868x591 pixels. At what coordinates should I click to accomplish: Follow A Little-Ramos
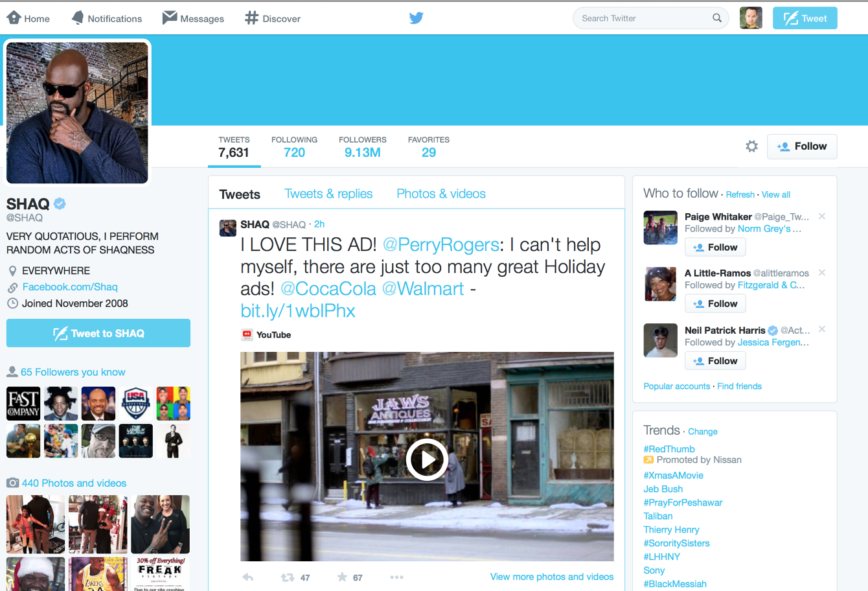click(715, 304)
